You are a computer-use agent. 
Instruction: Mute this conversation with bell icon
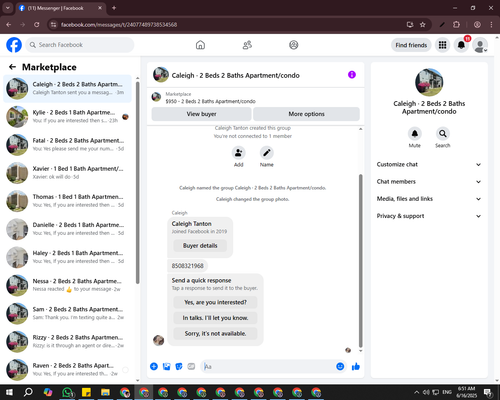point(415,134)
